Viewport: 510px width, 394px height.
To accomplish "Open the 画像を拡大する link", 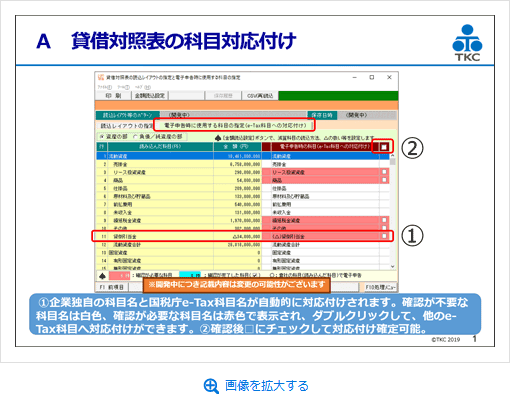I will [x=267, y=386].
